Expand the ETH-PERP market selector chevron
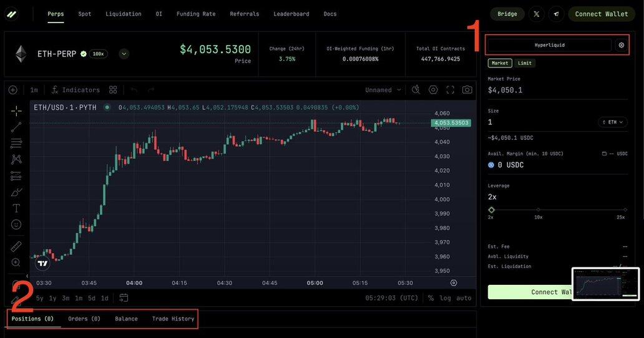 (x=124, y=54)
